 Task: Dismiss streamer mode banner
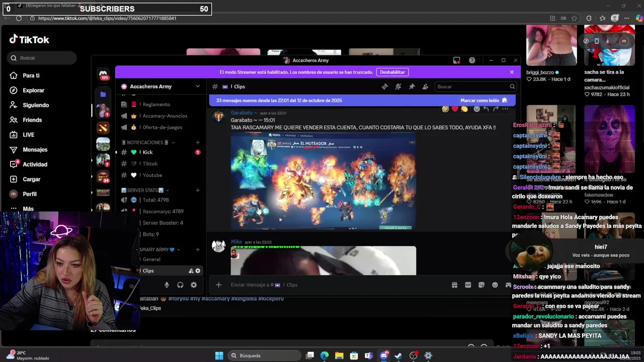pyautogui.click(x=512, y=72)
